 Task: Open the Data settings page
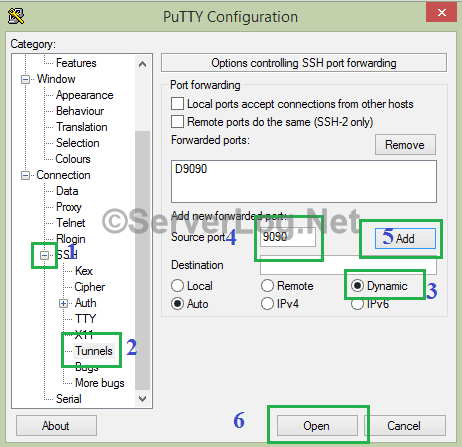click(x=67, y=191)
